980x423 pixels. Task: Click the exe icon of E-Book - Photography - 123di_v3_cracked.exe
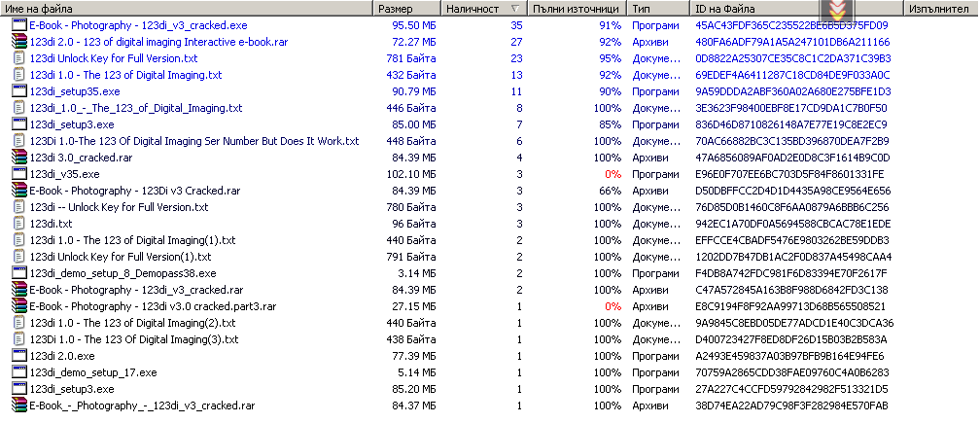[x=20, y=25]
